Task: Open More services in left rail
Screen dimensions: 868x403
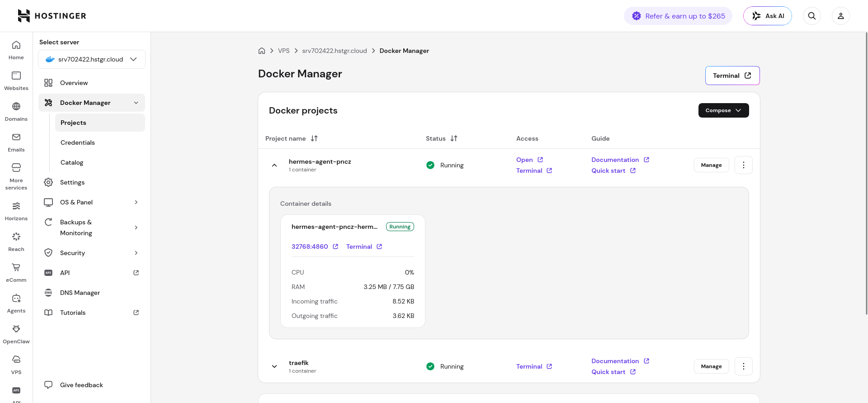Action: [16, 176]
